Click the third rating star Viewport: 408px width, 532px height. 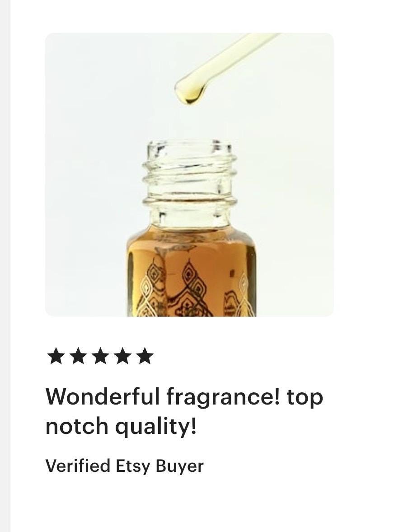(x=100, y=356)
